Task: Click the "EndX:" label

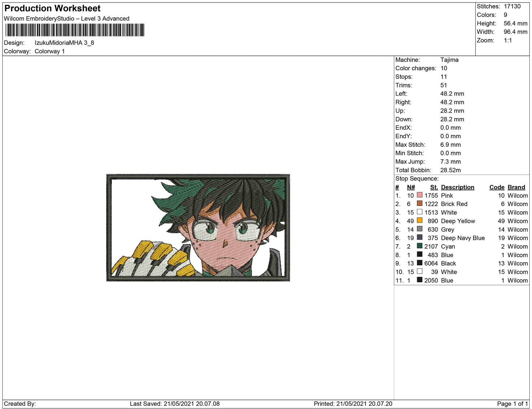Action: pos(404,128)
